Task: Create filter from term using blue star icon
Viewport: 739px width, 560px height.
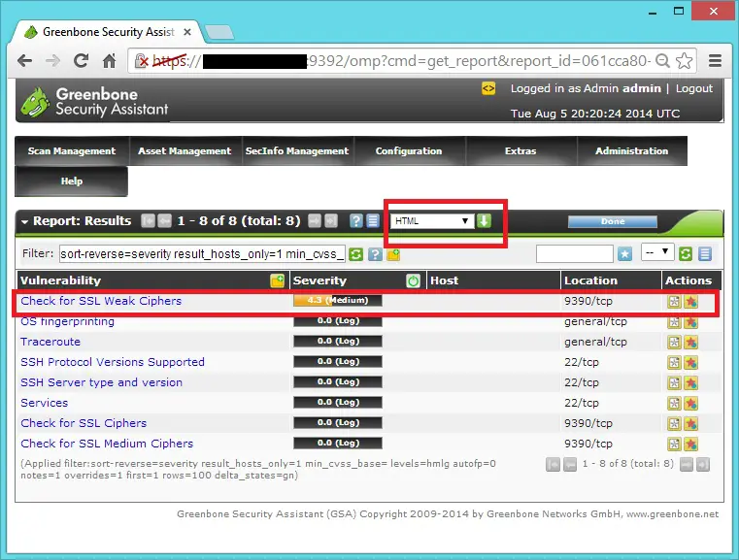Action: [x=625, y=254]
